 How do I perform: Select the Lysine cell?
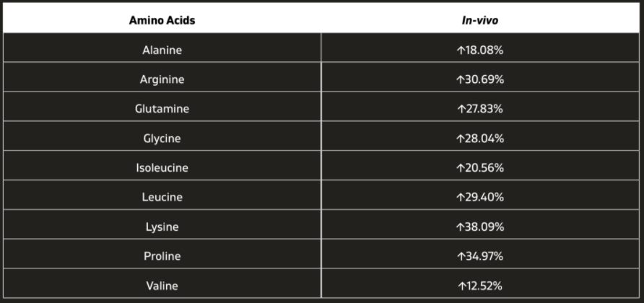[x=162, y=227]
